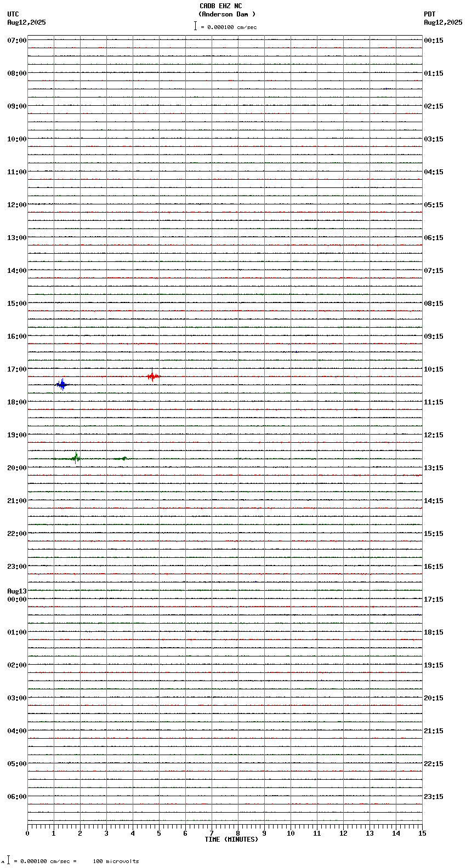Click the '07:00' UTC row label
The height and width of the screenshot is (868, 466).
click(x=17, y=41)
